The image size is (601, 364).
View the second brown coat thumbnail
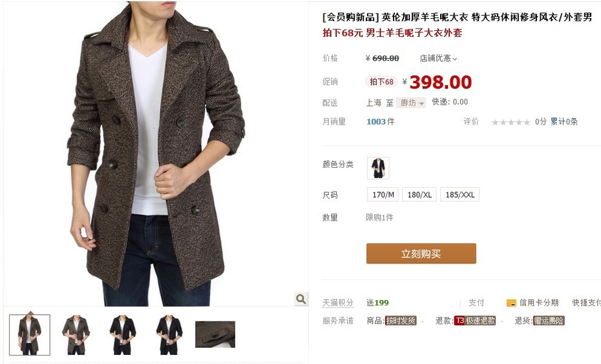point(76,335)
